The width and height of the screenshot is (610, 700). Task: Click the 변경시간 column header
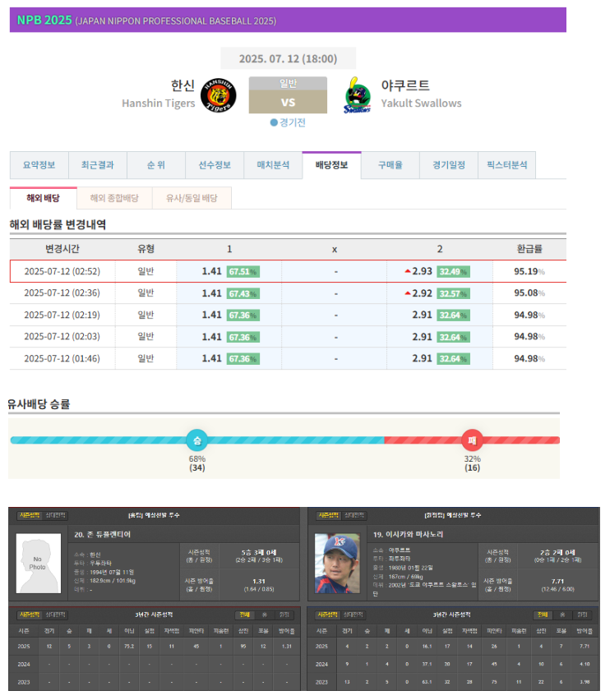click(62, 249)
